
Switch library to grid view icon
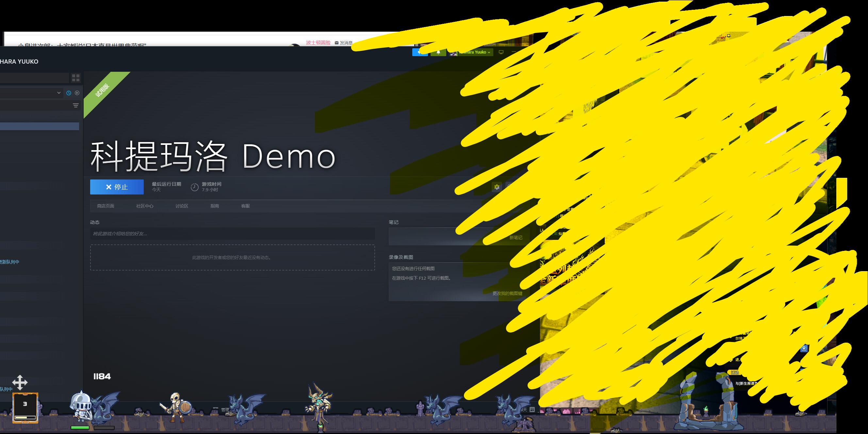[x=76, y=78]
